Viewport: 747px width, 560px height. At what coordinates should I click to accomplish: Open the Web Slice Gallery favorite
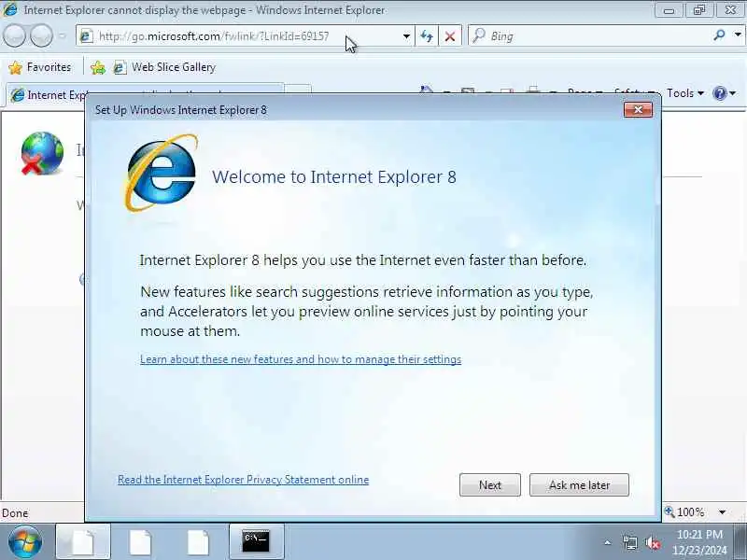[x=165, y=67]
